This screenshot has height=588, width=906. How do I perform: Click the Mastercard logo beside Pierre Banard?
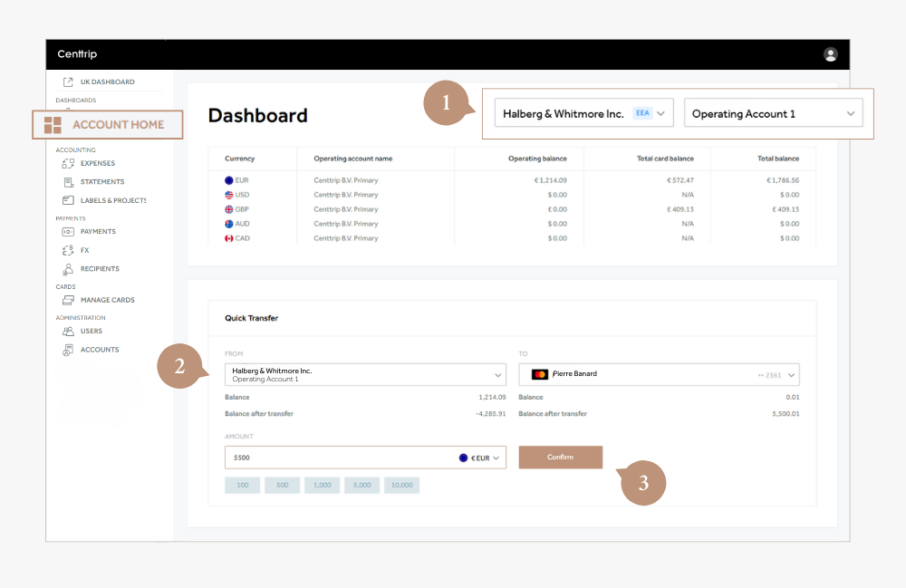(x=540, y=374)
